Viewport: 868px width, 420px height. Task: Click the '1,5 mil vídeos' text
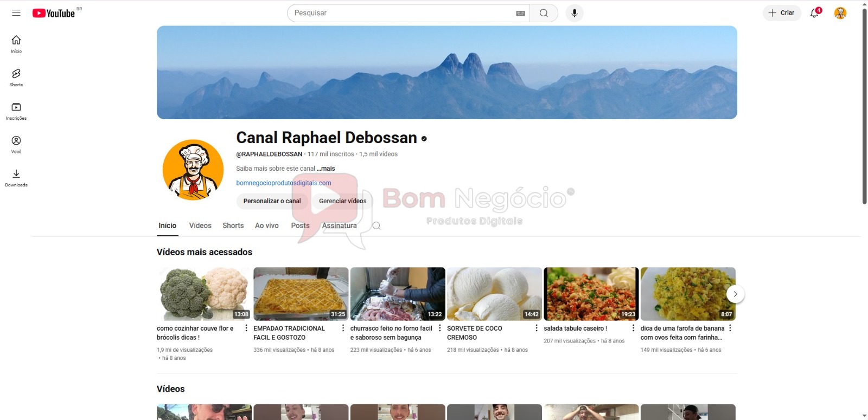click(x=379, y=154)
